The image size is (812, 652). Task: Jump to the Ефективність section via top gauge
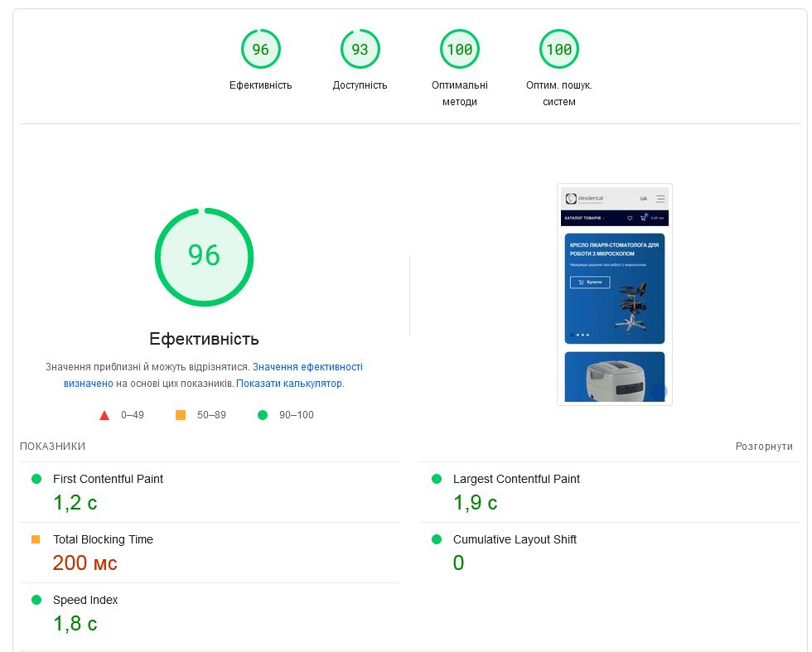(260, 50)
